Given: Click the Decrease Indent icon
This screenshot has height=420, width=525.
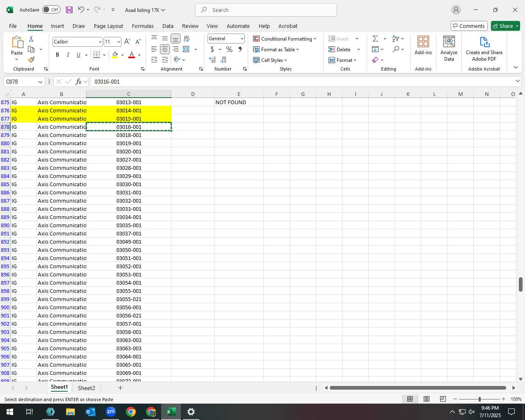Looking at the screenshot, I should click(x=154, y=60).
